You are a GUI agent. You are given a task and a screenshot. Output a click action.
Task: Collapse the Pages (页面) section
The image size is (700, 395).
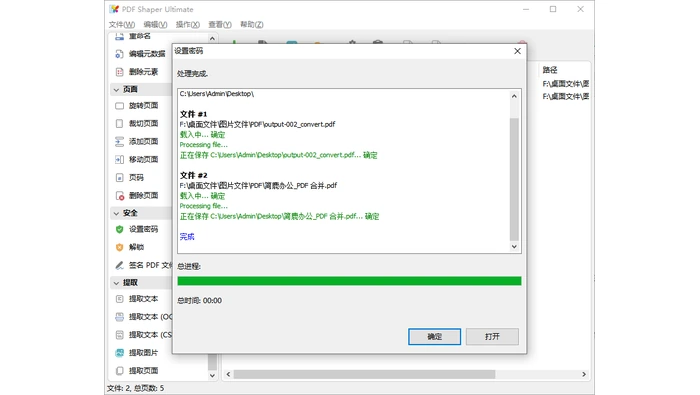click(117, 90)
